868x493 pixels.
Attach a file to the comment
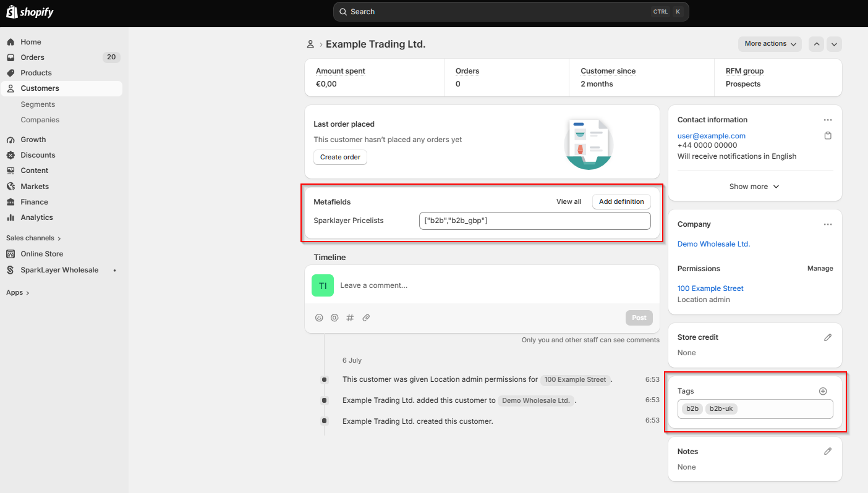(366, 318)
